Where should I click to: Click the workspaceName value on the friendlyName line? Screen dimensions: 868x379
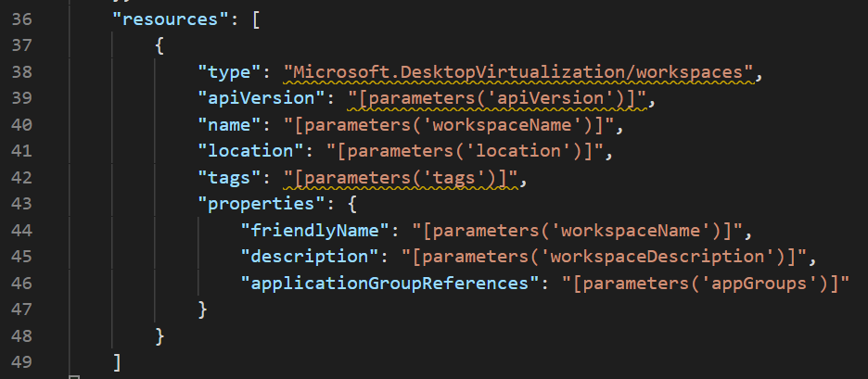(x=578, y=230)
